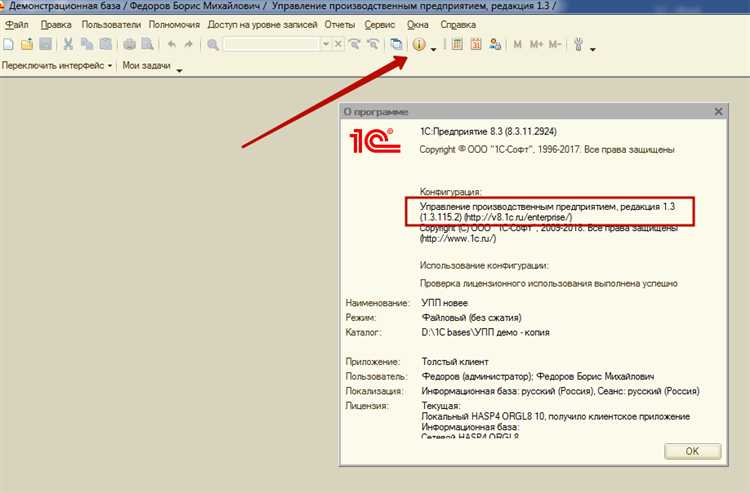
Task: Select text 1С:Предприятие 8.3 (8.3.11.2924)
Action: [x=488, y=131]
